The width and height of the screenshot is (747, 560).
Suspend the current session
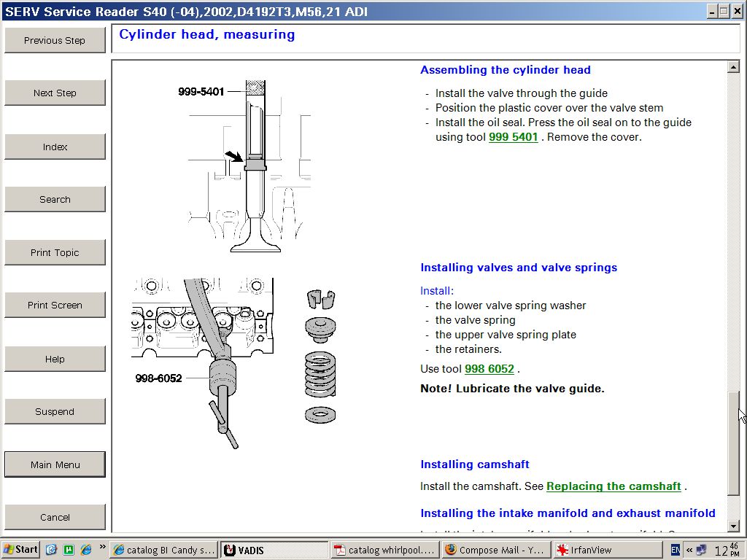(x=55, y=411)
